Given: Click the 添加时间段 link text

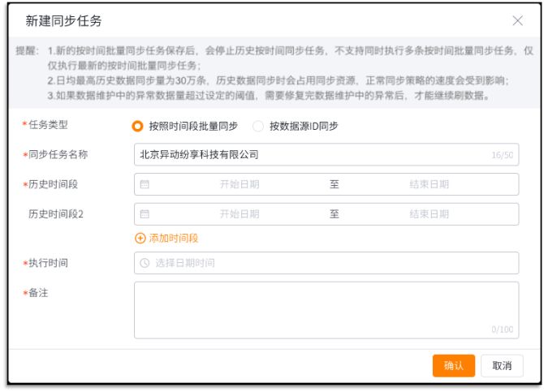Looking at the screenshot, I should coord(172,239).
